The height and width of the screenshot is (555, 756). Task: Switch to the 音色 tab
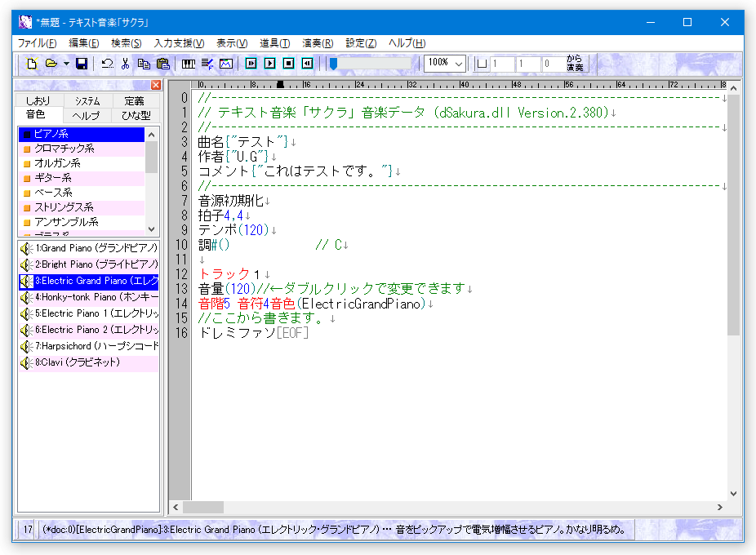click(x=36, y=115)
